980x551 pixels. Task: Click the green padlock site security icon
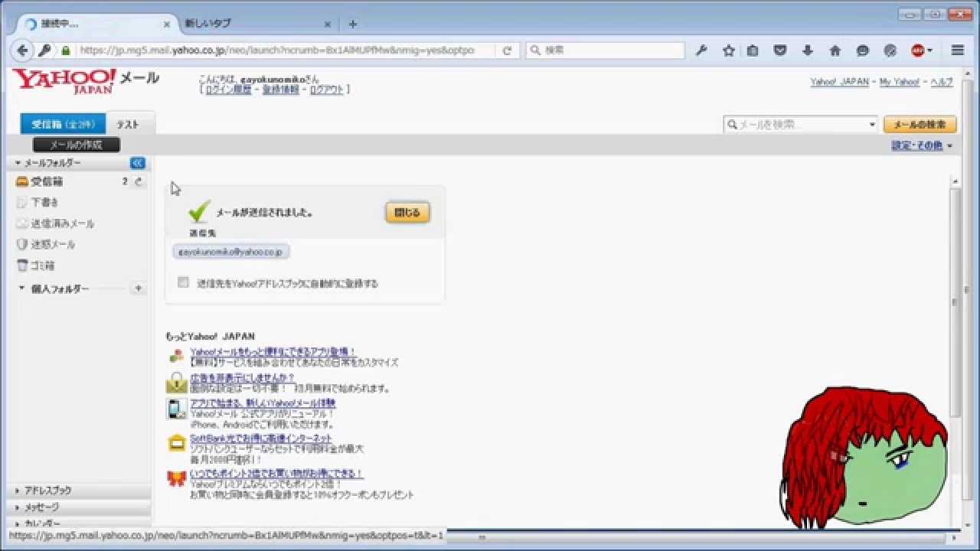66,51
